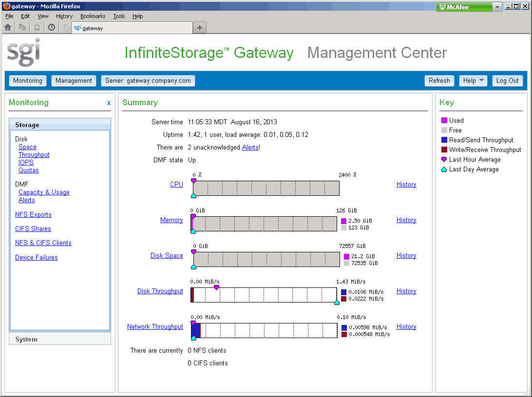
Task: Click the Log Out button
Action: [x=507, y=81]
